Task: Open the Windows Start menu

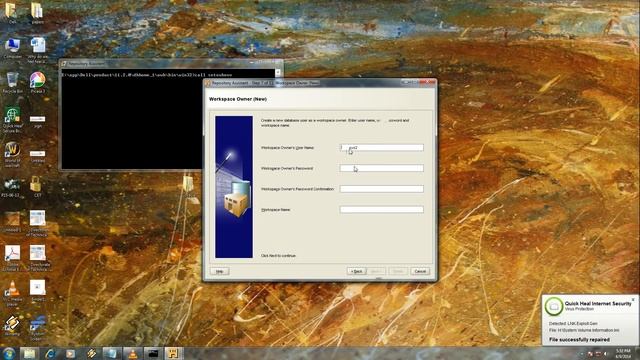Action: click(9, 353)
